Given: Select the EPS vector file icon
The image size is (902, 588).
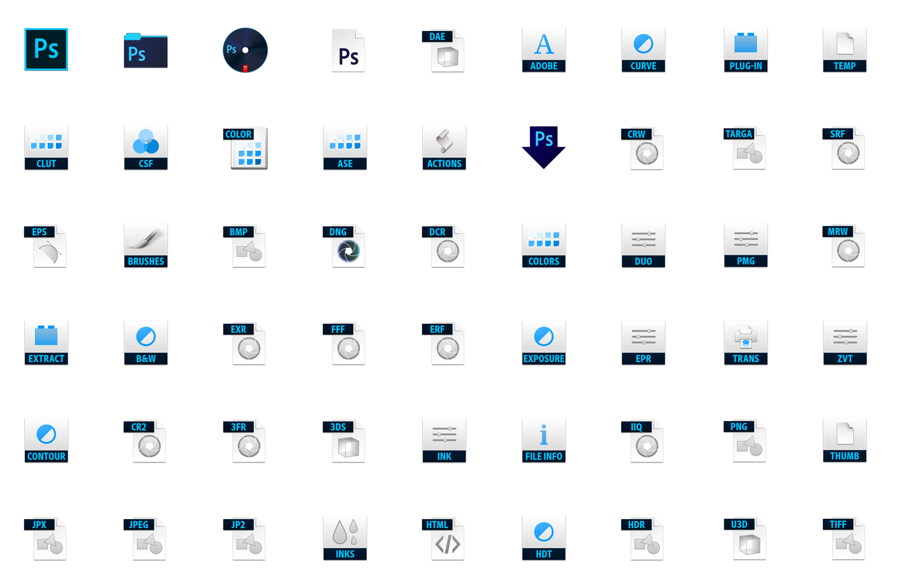Looking at the screenshot, I should pyautogui.click(x=45, y=246).
